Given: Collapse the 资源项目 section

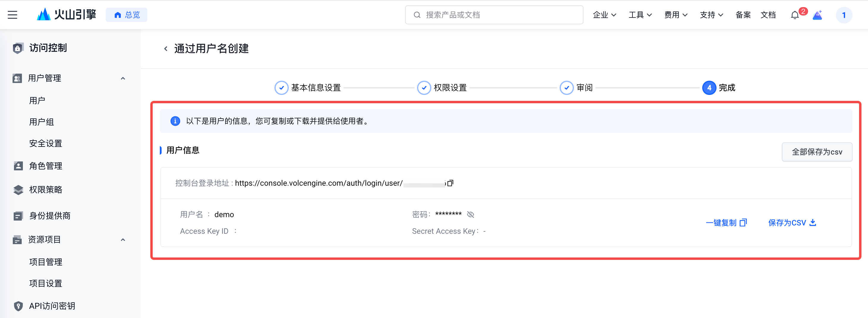Looking at the screenshot, I should [x=123, y=240].
